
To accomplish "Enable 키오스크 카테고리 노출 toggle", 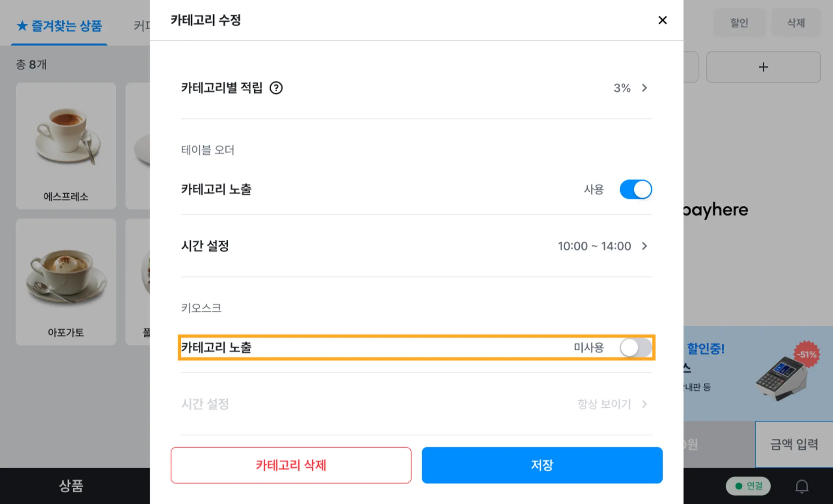I will click(636, 347).
